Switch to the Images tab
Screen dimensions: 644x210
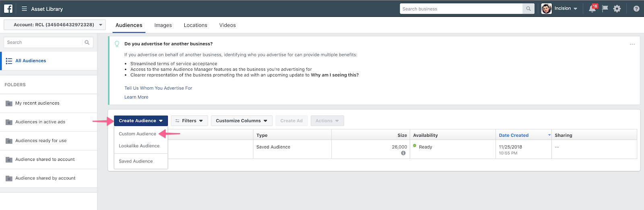pyautogui.click(x=163, y=25)
